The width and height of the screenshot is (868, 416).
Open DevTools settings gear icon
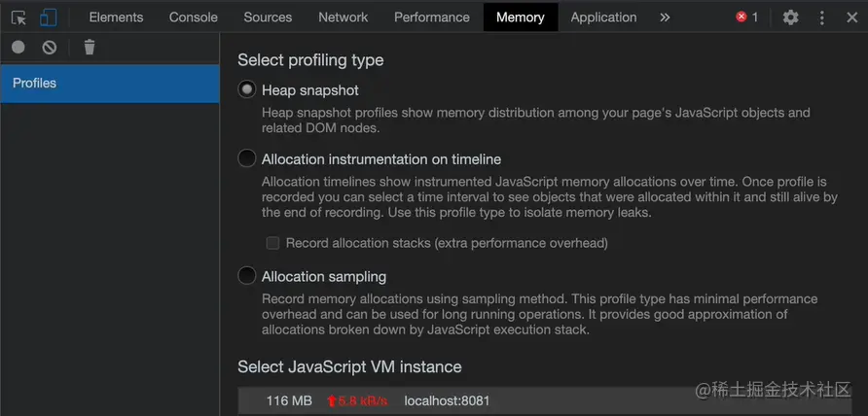click(790, 17)
